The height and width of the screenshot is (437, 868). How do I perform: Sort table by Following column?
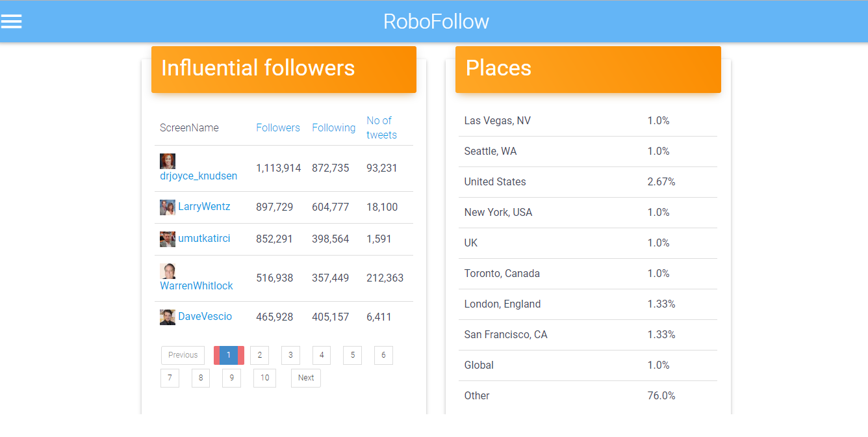pos(334,128)
